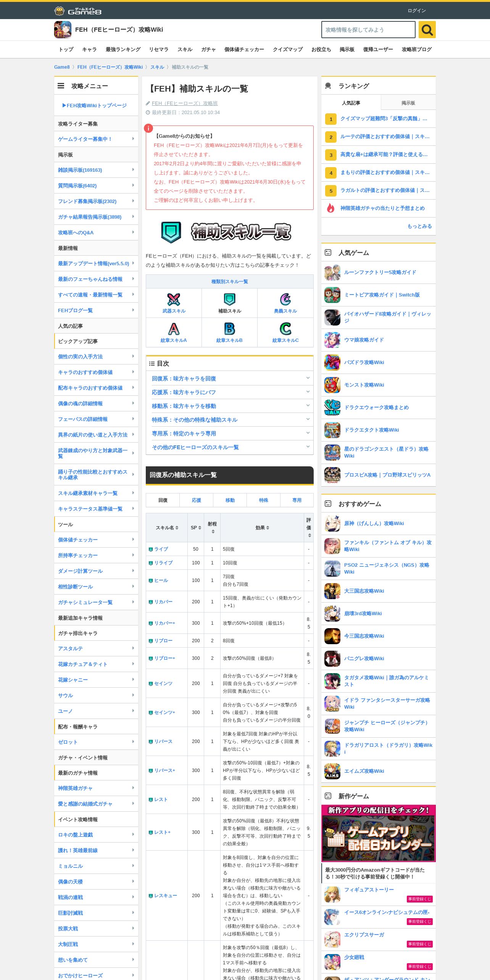Click the fire icon beside 神階英雄ガチャ ranking
490x980 pixels.
click(330, 208)
